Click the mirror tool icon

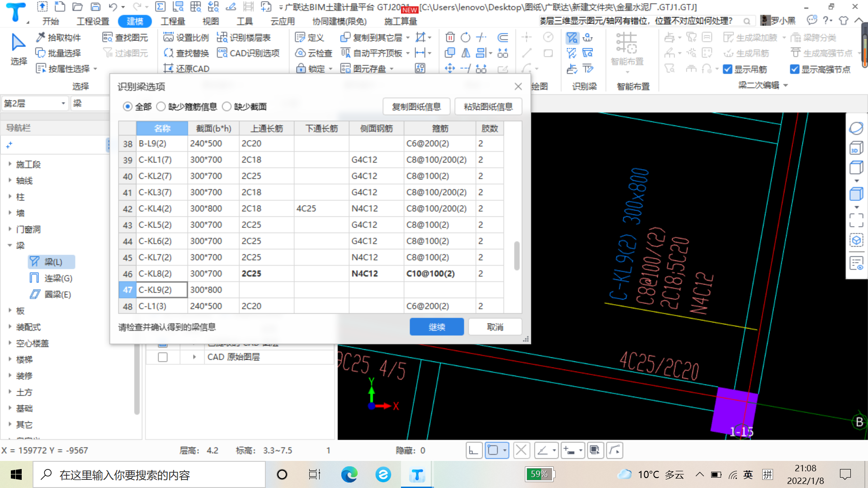(x=466, y=53)
